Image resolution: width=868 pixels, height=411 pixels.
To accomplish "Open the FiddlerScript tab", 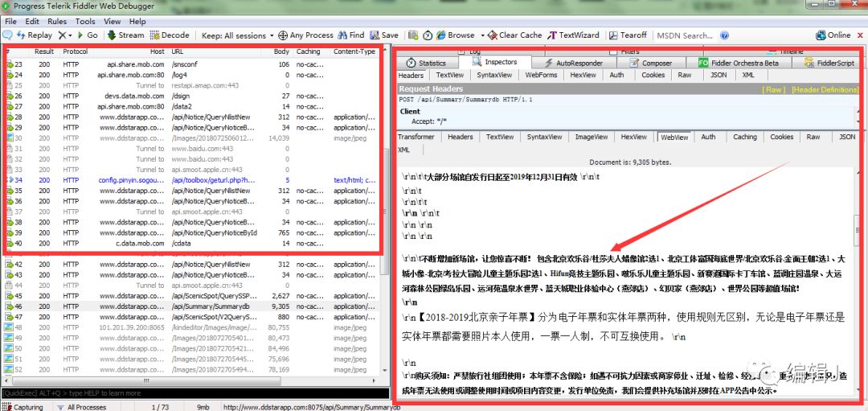I will tap(829, 64).
